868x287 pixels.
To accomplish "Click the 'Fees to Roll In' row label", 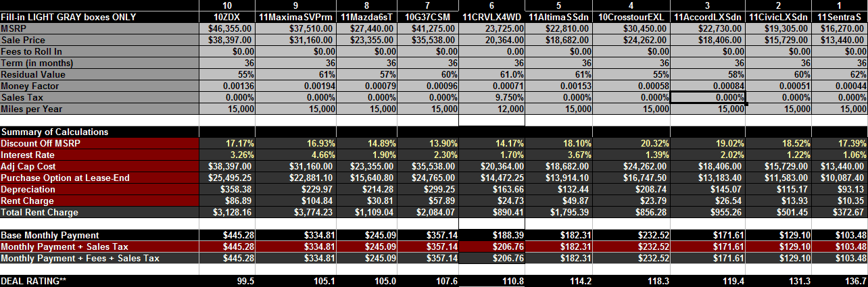I will point(31,51).
